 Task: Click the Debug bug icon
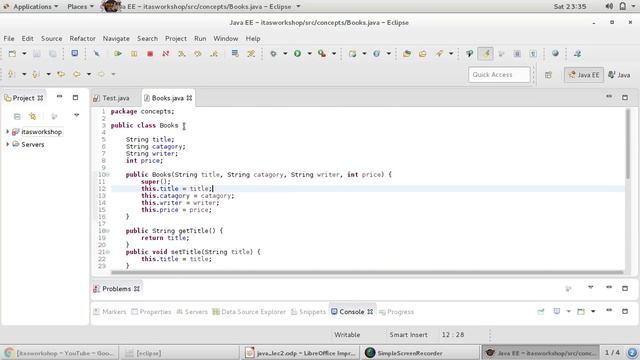point(273,53)
